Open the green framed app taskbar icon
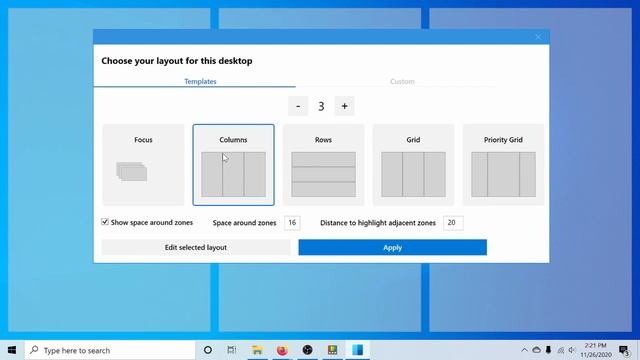 pyautogui.click(x=332, y=350)
